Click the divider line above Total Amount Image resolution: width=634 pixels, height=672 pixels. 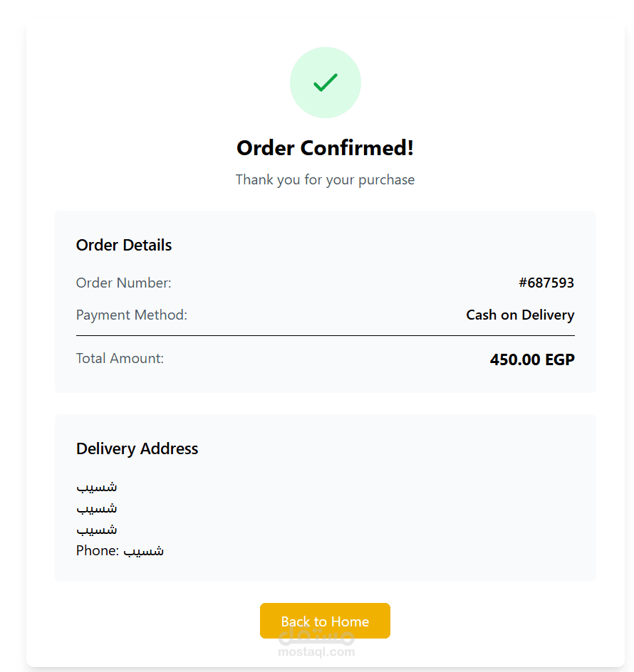[325, 335]
